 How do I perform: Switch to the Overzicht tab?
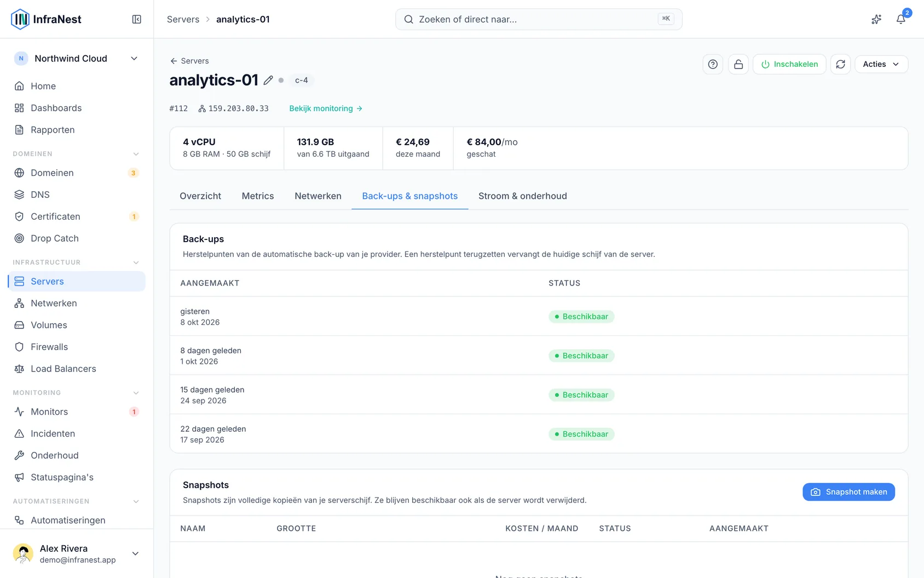[x=200, y=196]
